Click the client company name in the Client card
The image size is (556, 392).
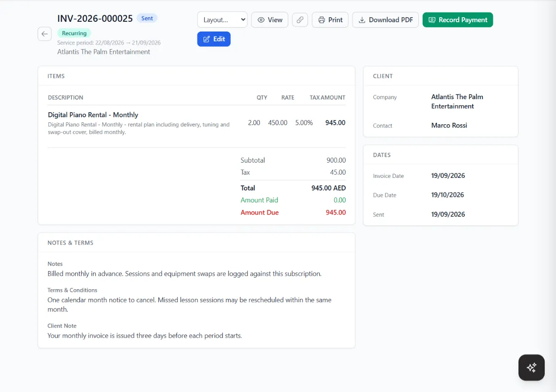click(x=457, y=101)
